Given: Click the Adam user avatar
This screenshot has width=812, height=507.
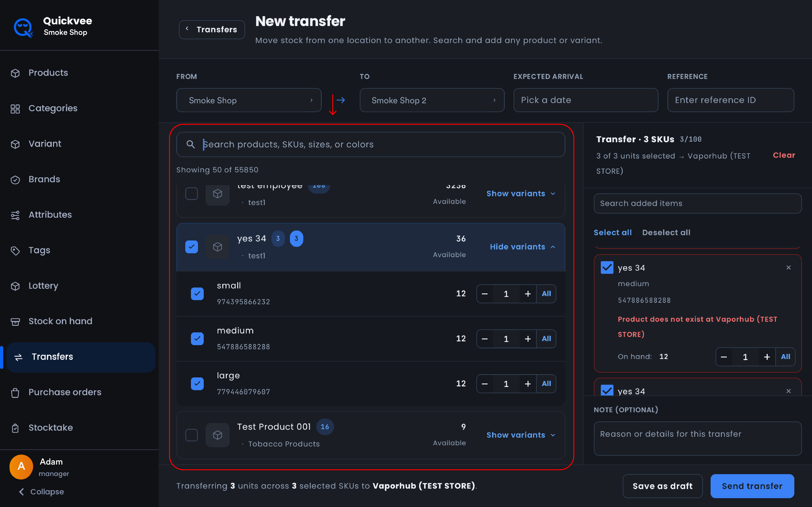Looking at the screenshot, I should (21, 466).
